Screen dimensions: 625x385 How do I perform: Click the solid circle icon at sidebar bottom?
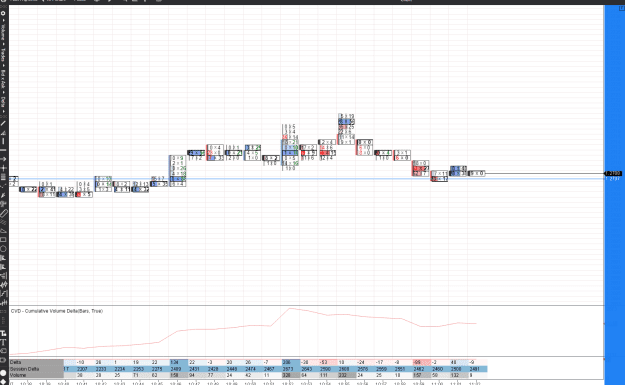point(3,374)
